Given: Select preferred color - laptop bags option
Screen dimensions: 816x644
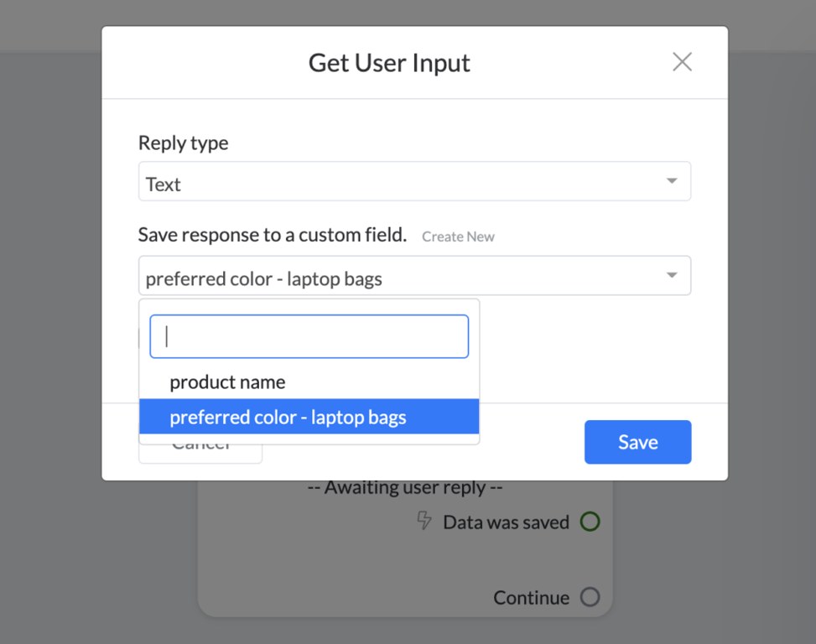Looking at the screenshot, I should [x=309, y=417].
